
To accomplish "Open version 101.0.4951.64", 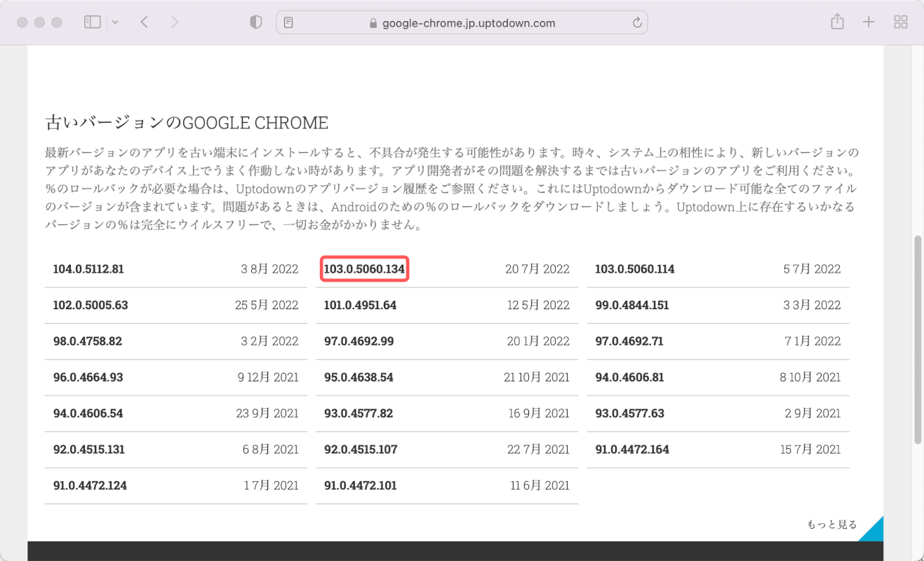I will click(x=360, y=306).
